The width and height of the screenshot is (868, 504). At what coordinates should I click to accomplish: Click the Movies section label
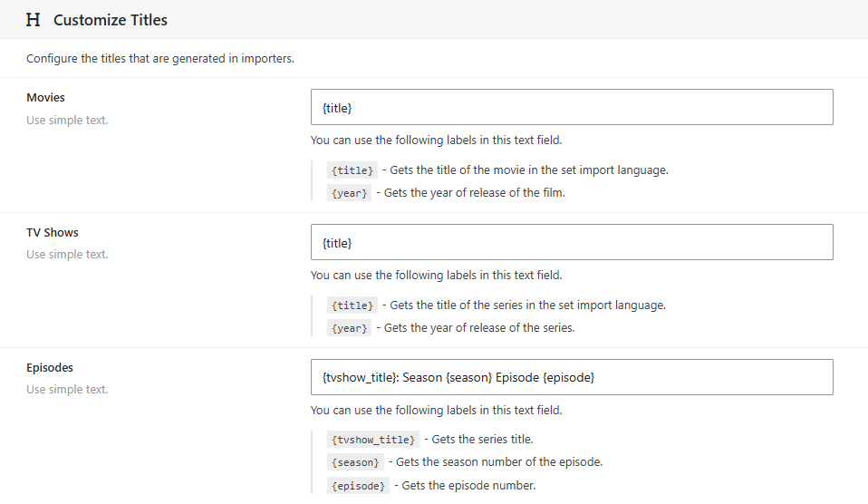[x=45, y=98]
